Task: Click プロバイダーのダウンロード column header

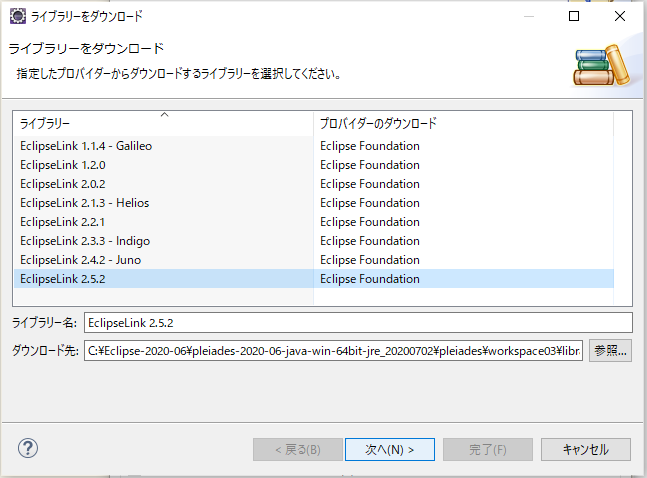Action: 463,123
